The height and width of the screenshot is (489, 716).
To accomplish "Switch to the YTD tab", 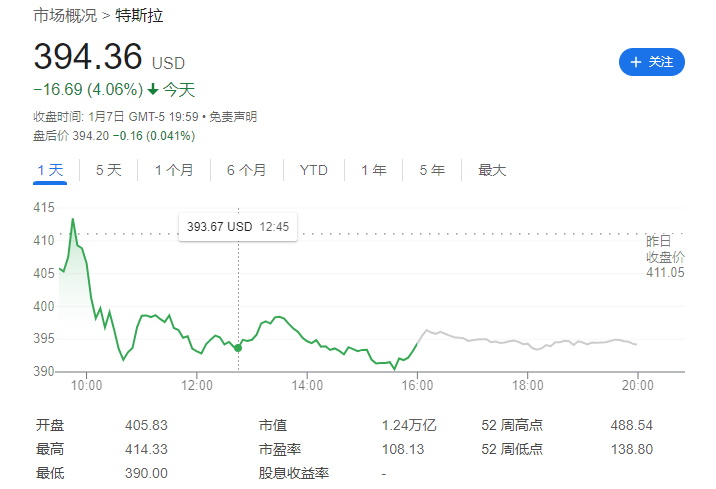I will [314, 170].
